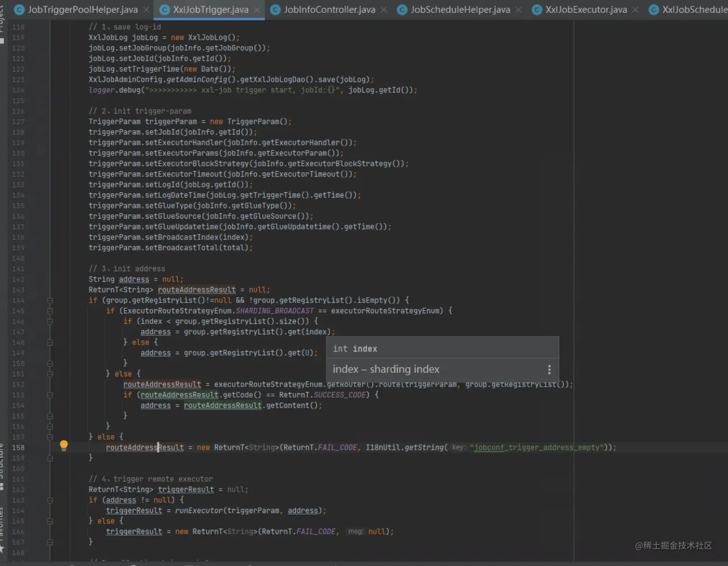Click ExecutorRouteStrategyEnum on line 145
Viewport: 728px width, 566px height.
pyautogui.click(x=178, y=311)
